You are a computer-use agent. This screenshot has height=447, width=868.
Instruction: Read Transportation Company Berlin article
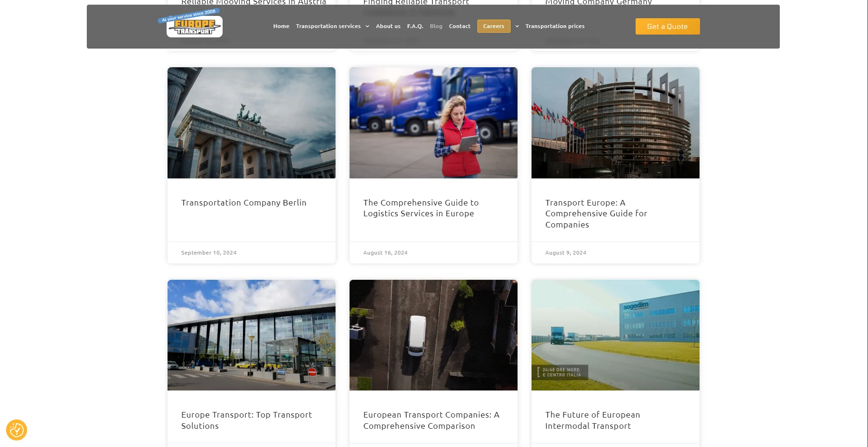point(244,203)
